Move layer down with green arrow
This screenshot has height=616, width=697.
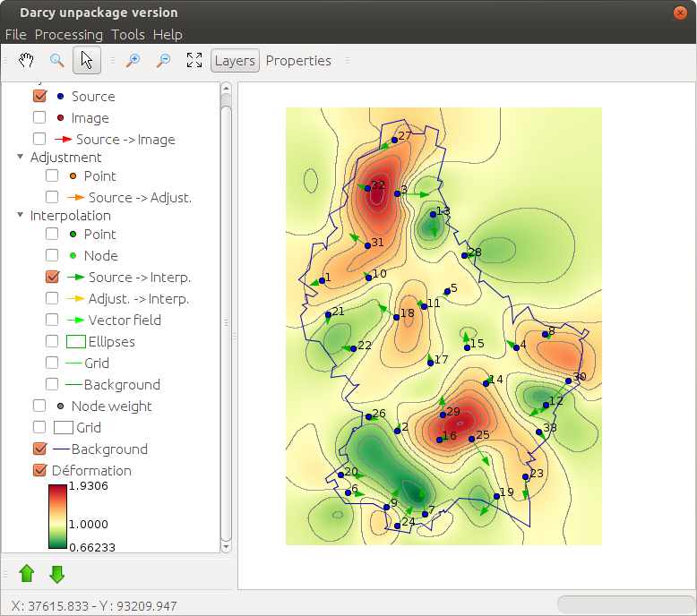[x=57, y=574]
